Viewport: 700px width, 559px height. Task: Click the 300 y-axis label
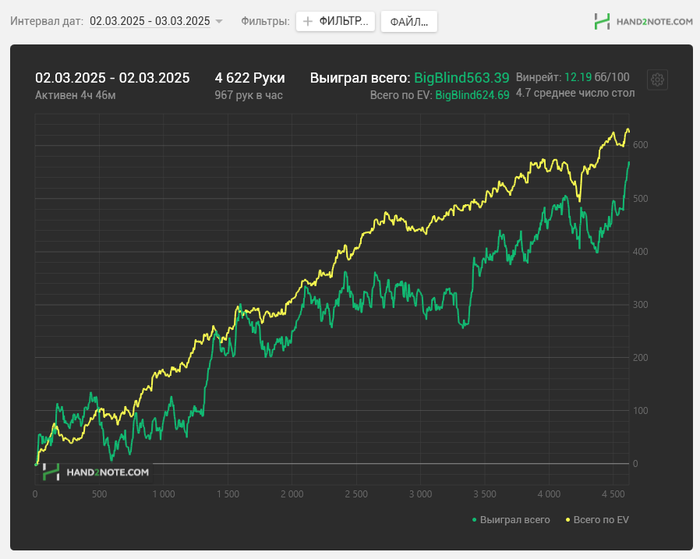(x=641, y=305)
